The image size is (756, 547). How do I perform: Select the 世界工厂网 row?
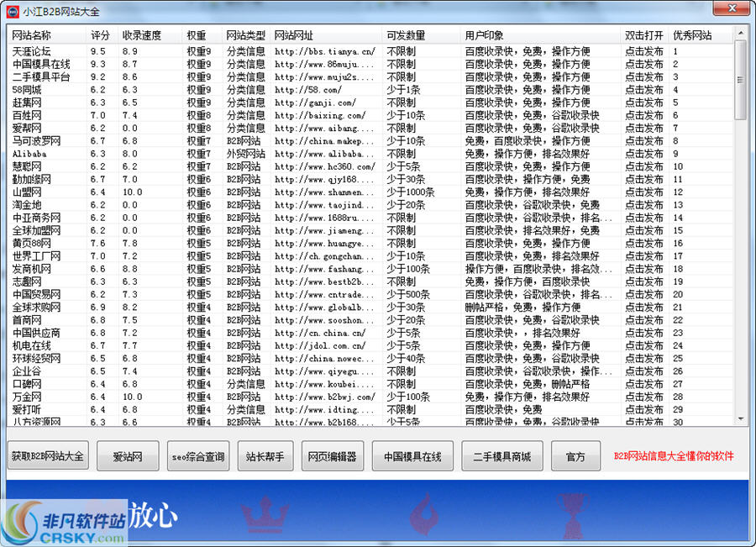coord(370,255)
